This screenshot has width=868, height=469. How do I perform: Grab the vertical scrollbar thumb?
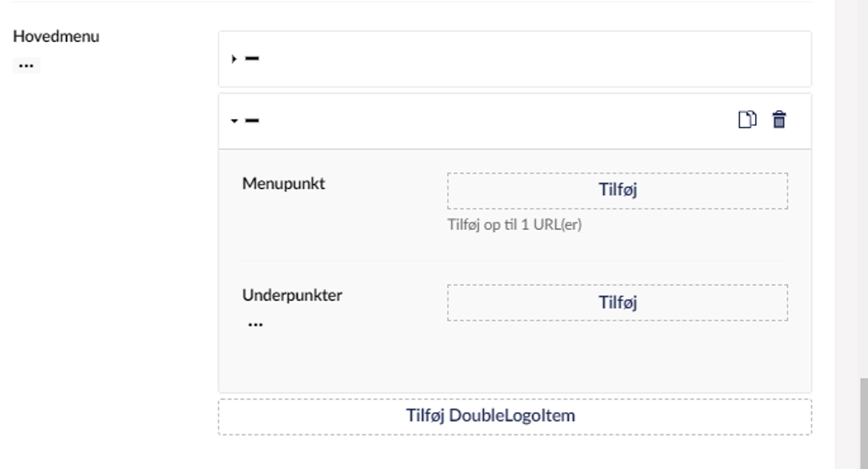coord(863,422)
